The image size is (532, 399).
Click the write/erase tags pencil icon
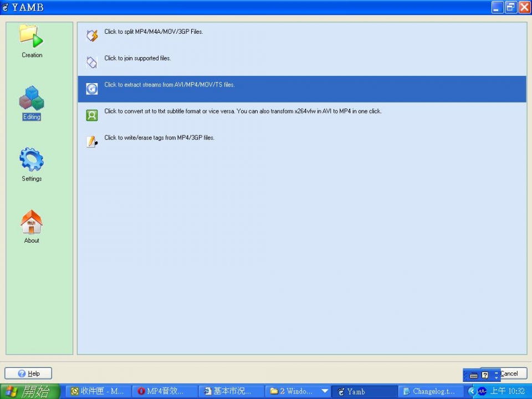(x=92, y=141)
